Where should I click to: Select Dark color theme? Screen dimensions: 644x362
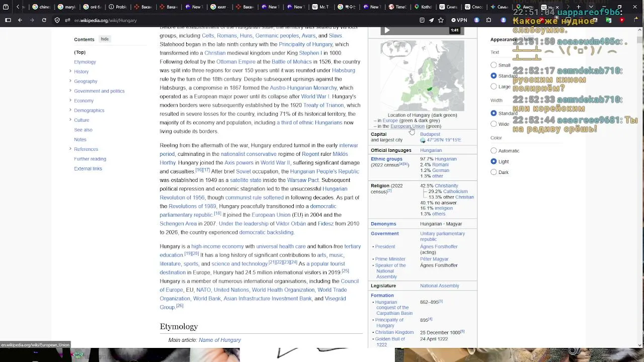(x=494, y=172)
